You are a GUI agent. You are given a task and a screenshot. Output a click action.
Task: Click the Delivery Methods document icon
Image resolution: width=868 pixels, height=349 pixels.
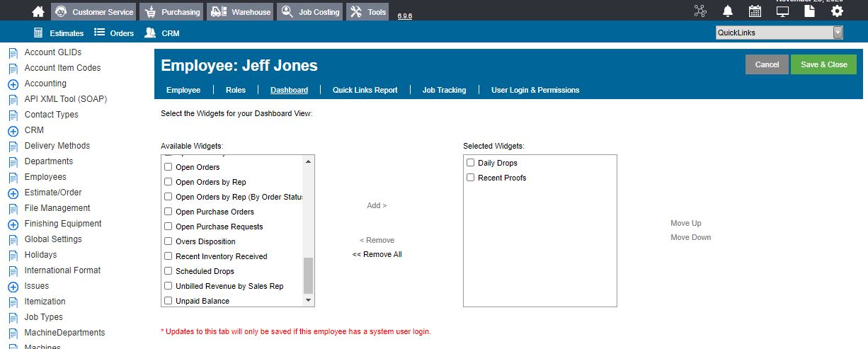pos(13,146)
